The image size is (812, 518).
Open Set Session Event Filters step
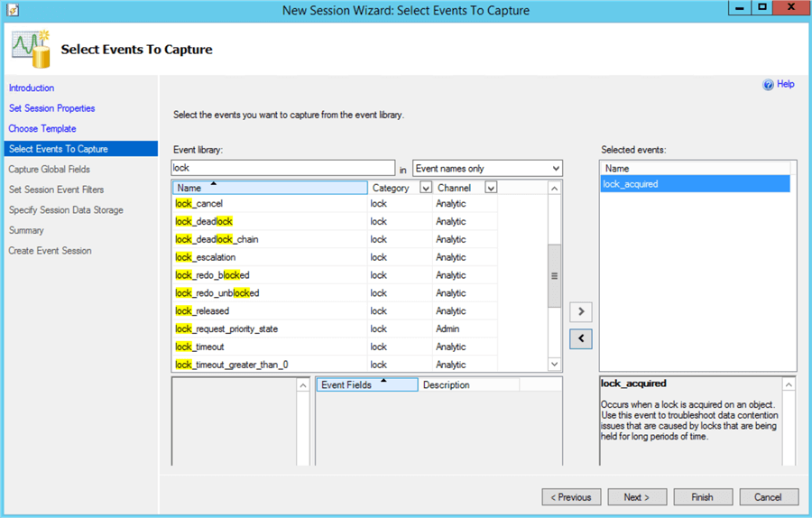coord(56,190)
